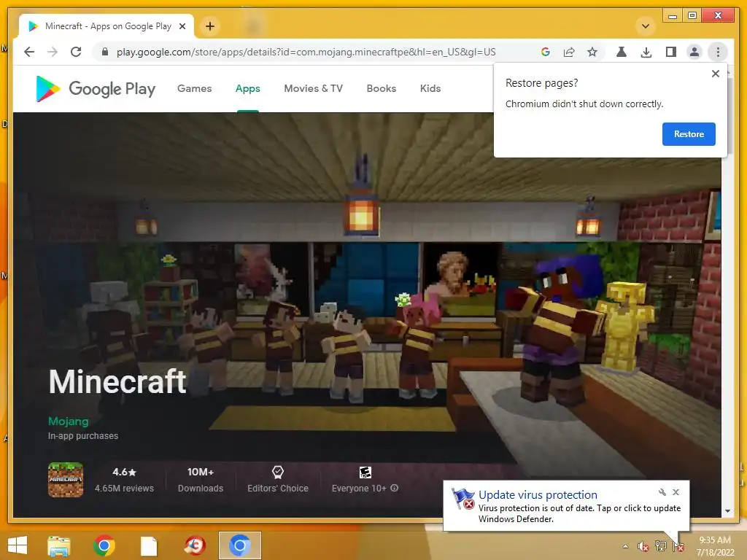747x560 pixels.
Task: Click the Restore button
Action: pos(689,134)
